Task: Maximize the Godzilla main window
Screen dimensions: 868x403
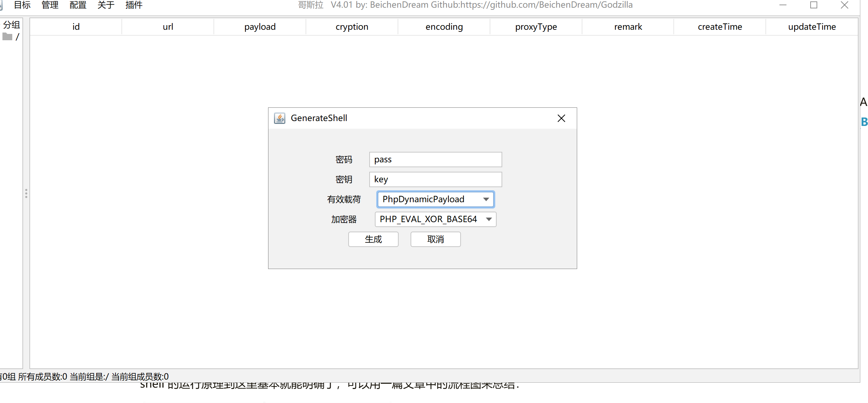Action: 813,5
